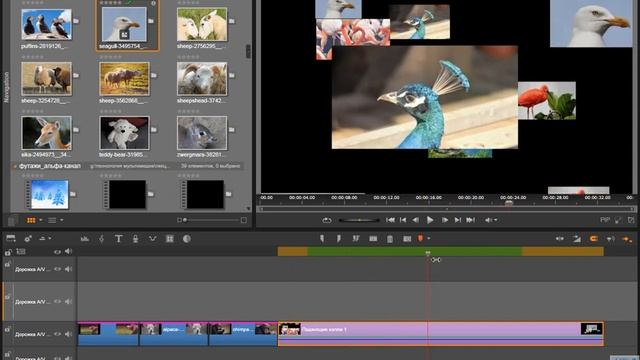Select the sika deer thumbnail

46,133
